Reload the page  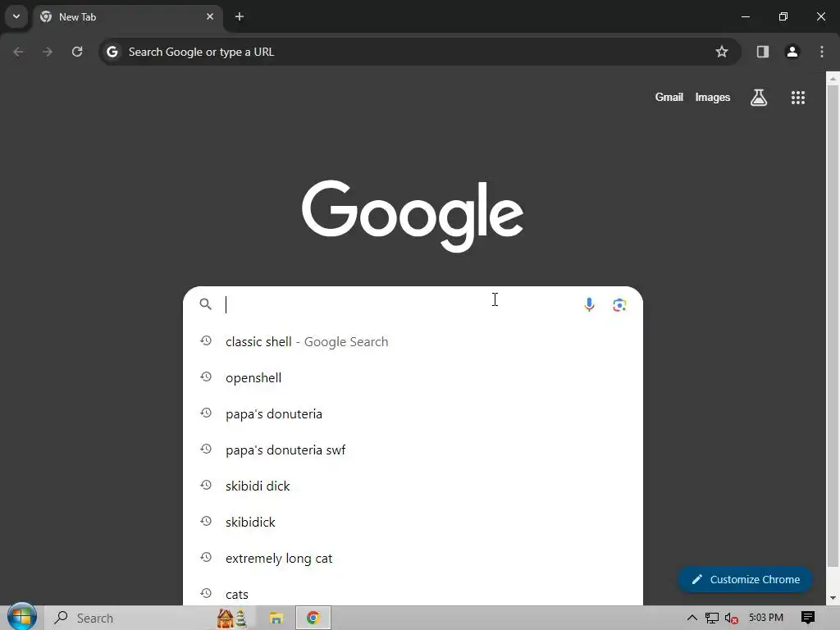click(77, 52)
